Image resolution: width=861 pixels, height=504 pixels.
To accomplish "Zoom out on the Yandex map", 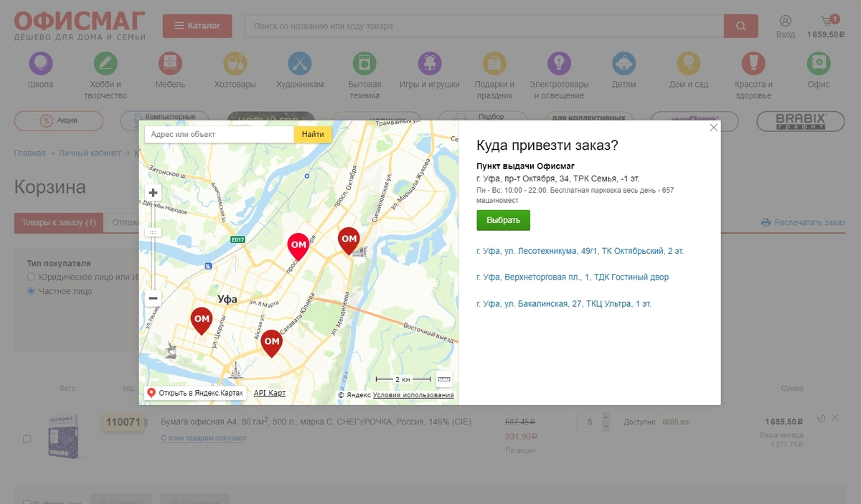I will click(153, 298).
